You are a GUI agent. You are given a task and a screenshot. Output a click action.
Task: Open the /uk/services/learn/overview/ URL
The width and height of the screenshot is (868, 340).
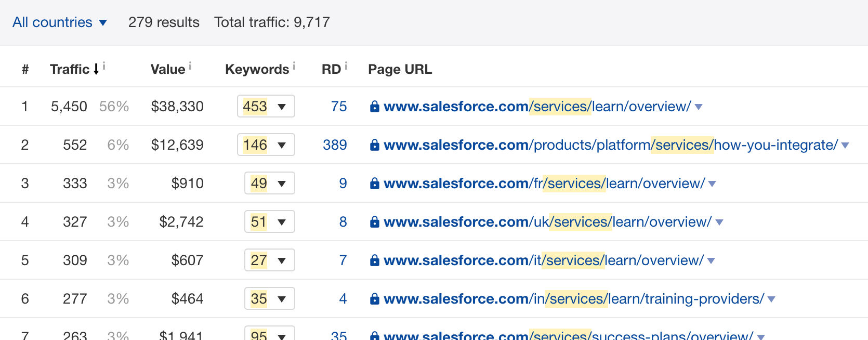coord(548,222)
